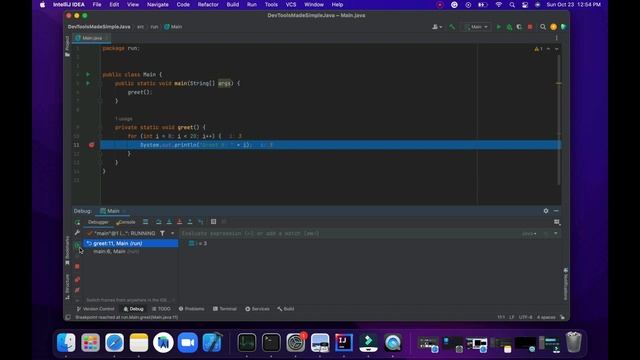The width and height of the screenshot is (640, 360).
Task: Open Services tool window
Action: [x=257, y=309]
